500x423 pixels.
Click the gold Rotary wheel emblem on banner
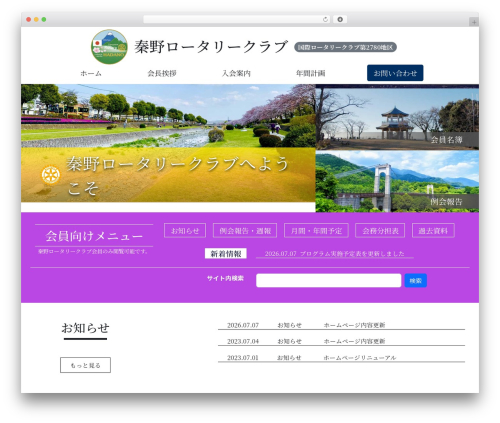tap(51, 175)
